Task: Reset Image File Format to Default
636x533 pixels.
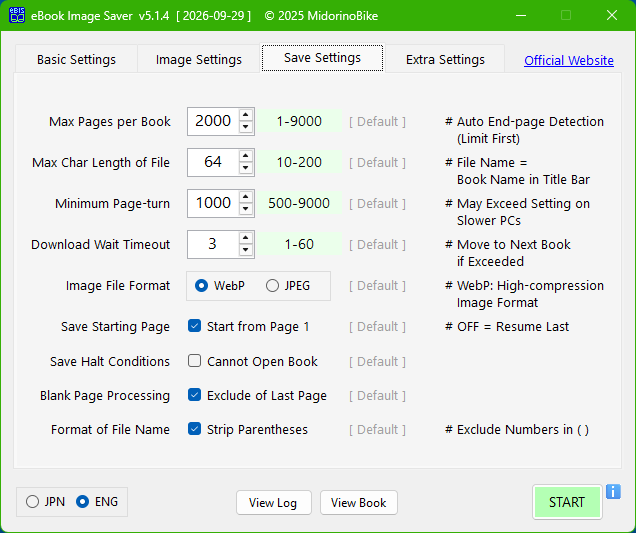Action: coord(377,286)
